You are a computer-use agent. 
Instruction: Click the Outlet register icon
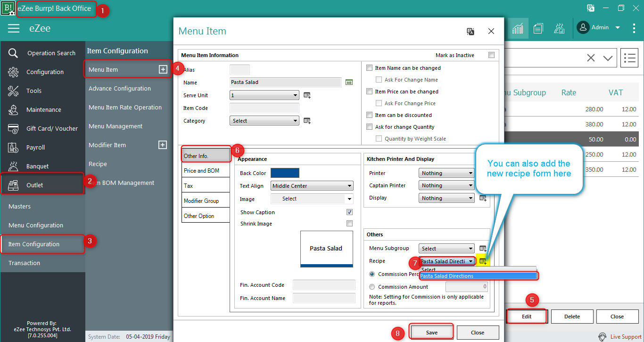(x=13, y=185)
